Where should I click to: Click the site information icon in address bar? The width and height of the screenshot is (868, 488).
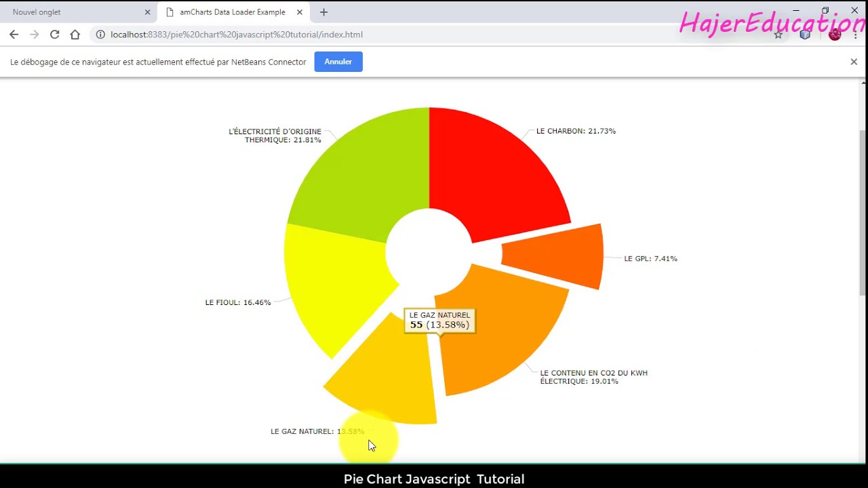100,35
